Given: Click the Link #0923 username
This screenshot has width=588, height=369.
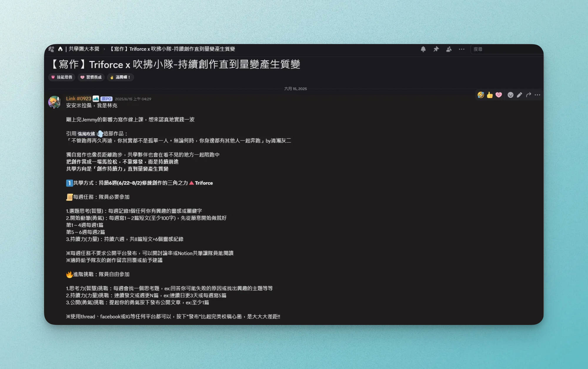Looking at the screenshot, I should (x=78, y=99).
